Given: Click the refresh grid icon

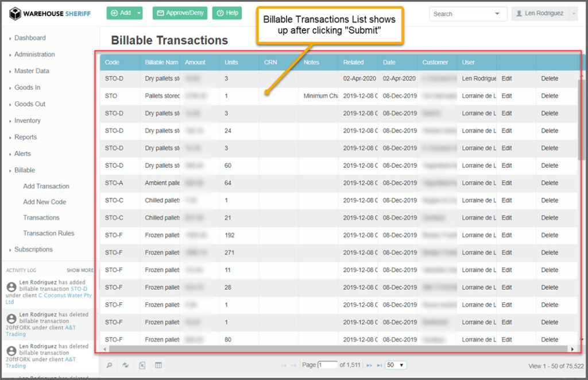Looking at the screenshot, I should click(126, 365).
